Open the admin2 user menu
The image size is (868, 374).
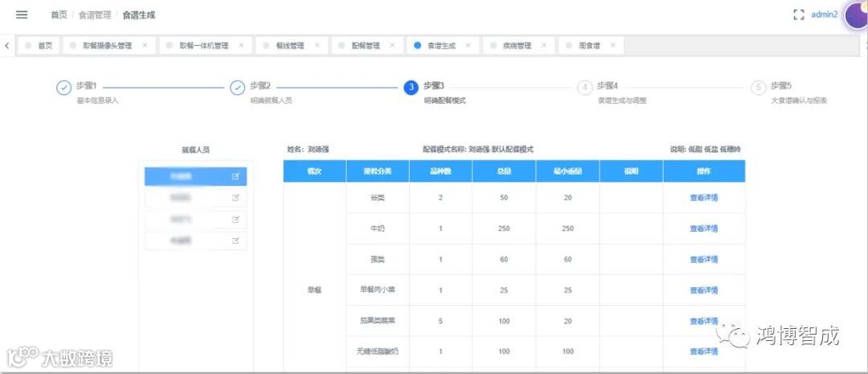(825, 15)
